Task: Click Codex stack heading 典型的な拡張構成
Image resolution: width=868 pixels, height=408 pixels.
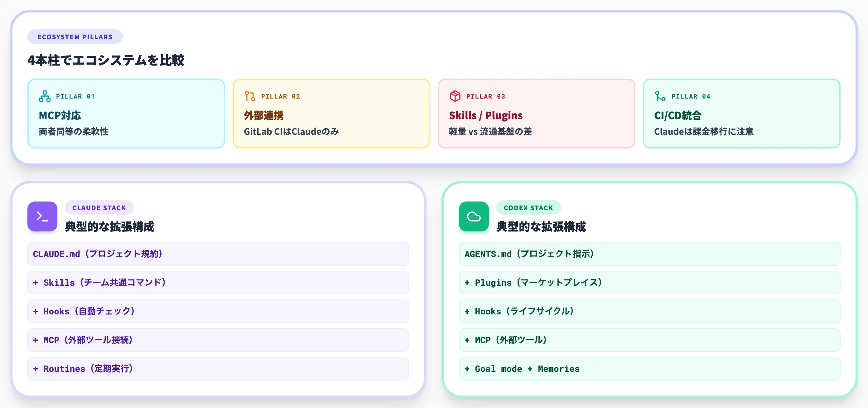Action: click(x=541, y=226)
